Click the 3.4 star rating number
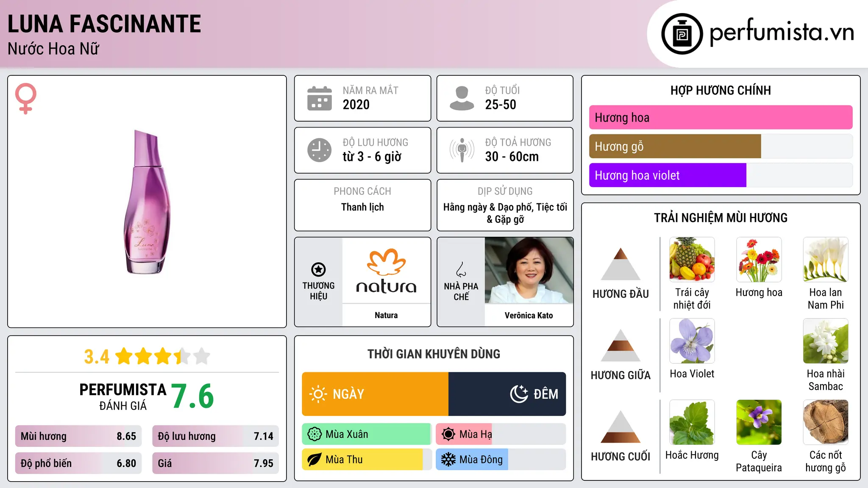868x488 pixels. tap(97, 357)
